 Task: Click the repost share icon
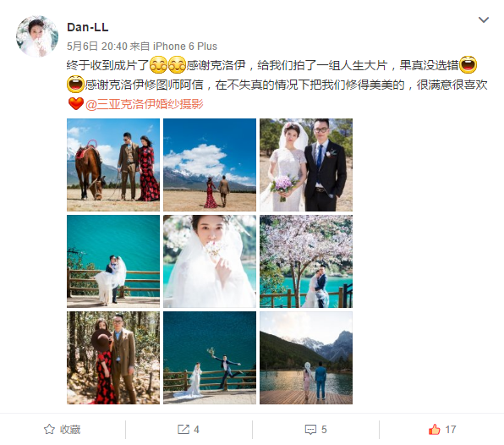tap(184, 429)
